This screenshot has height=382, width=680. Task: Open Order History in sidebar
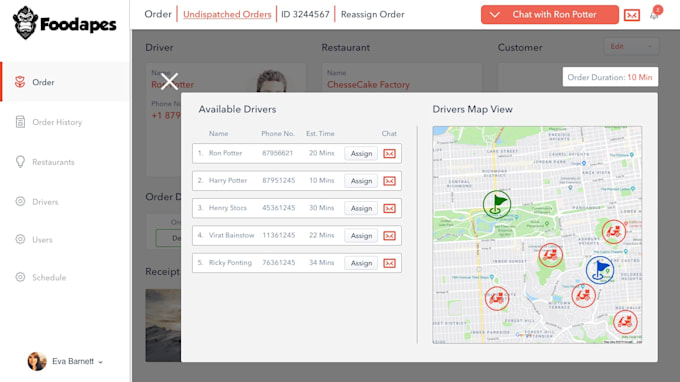[57, 122]
